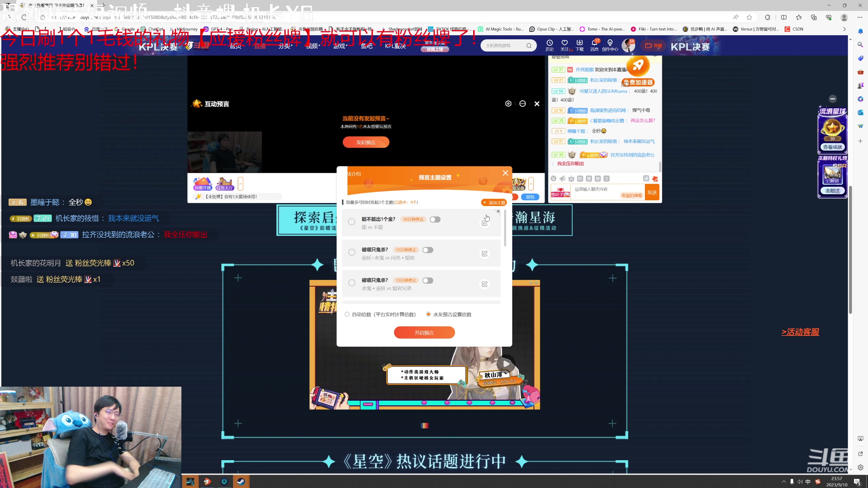Screen dimensions: 868x488
Task: Click the 梗 icon in the chat toolbar
Action: pos(598,179)
